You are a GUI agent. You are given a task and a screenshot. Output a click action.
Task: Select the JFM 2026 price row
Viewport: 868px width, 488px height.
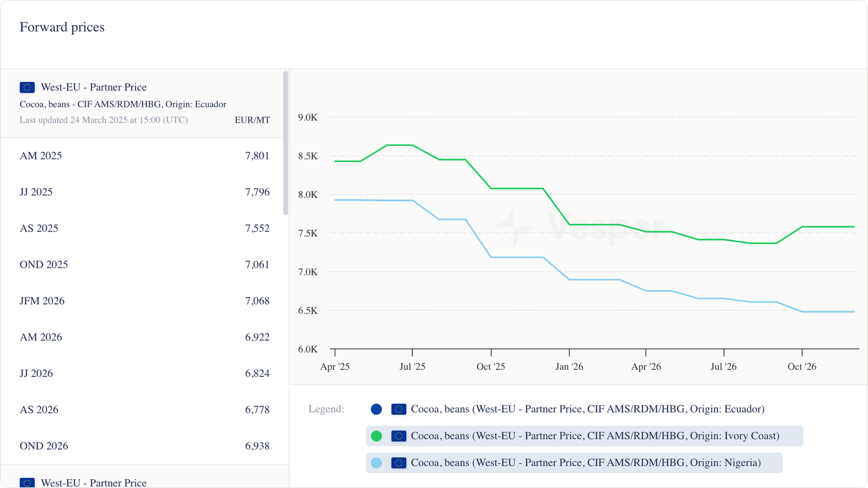pyautogui.click(x=144, y=301)
